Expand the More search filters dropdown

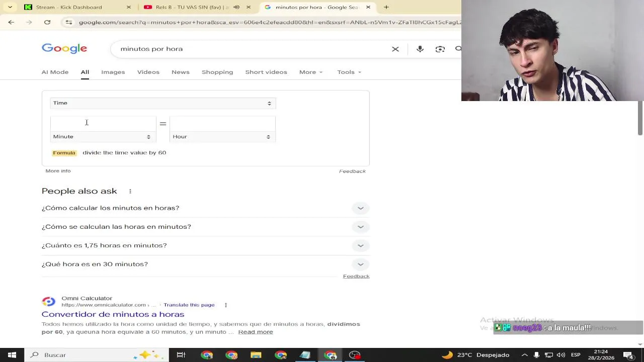(x=311, y=72)
